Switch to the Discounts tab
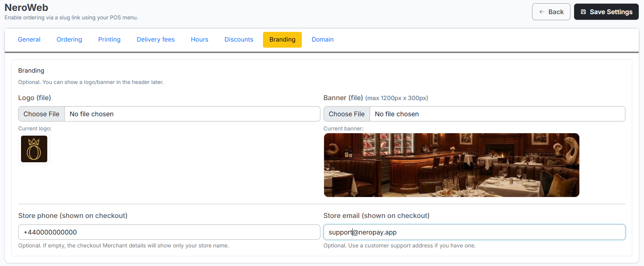The width and height of the screenshot is (644, 266). pos(239,40)
